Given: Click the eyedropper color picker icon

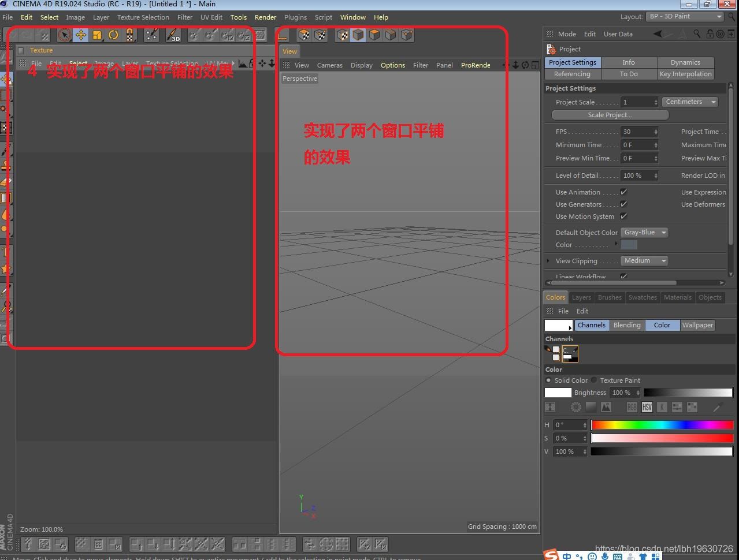Looking at the screenshot, I should tap(718, 407).
